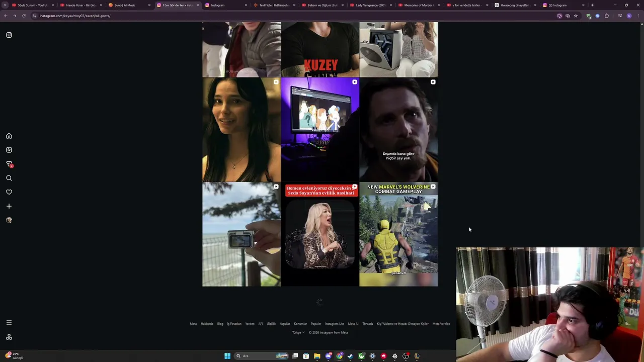
Task: Open the saved post showing KUZEY text
Action: [320, 49]
